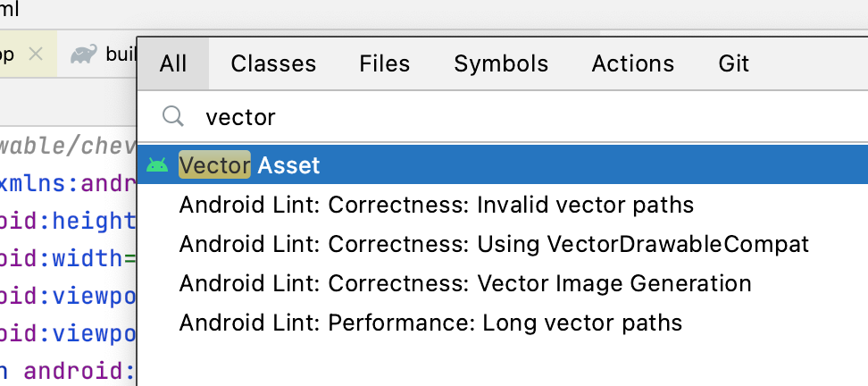Open the Files search tab
The image size is (868, 386).
coord(385,63)
